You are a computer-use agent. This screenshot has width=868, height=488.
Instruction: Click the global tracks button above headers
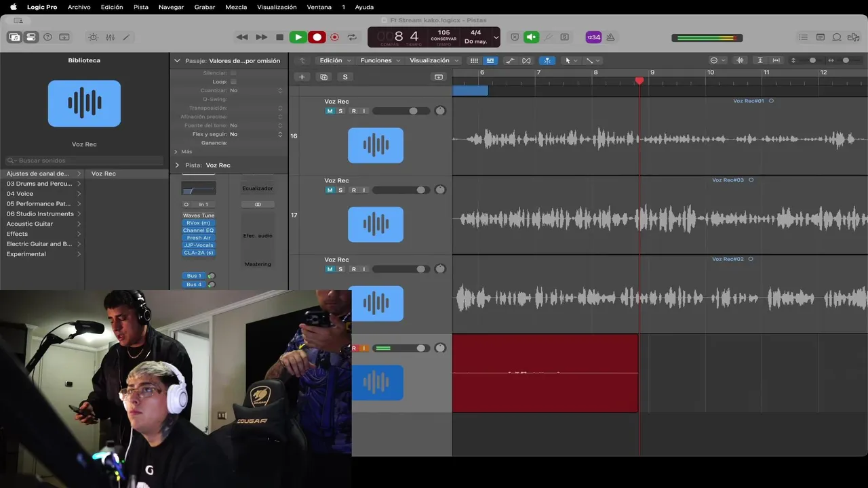click(439, 77)
